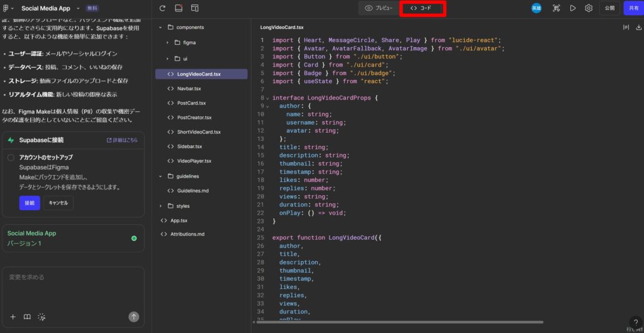This screenshot has width=644, height=333.
Task: Click the refresh icon in top toolbar
Action: (x=162, y=8)
